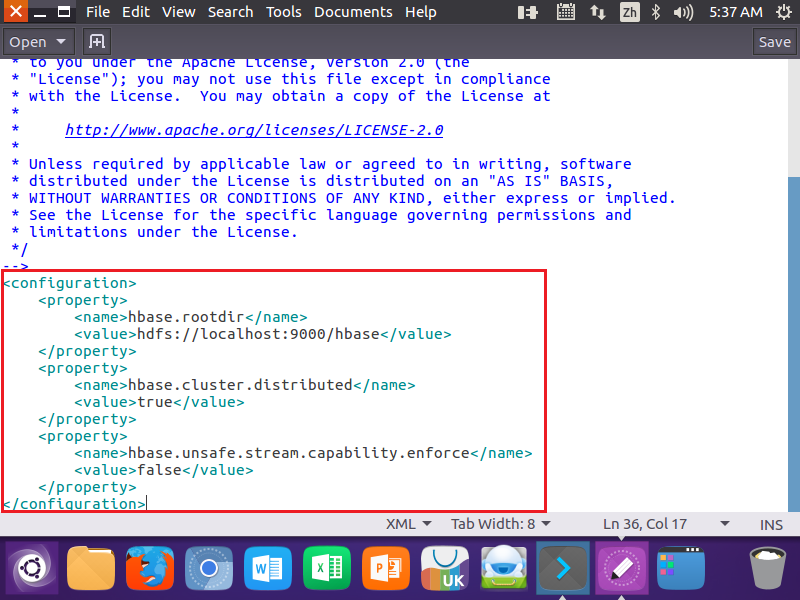Open the Ln 36, Col 17 position dropdown
Image resolution: width=800 pixels, height=600 pixels.
click(x=666, y=524)
